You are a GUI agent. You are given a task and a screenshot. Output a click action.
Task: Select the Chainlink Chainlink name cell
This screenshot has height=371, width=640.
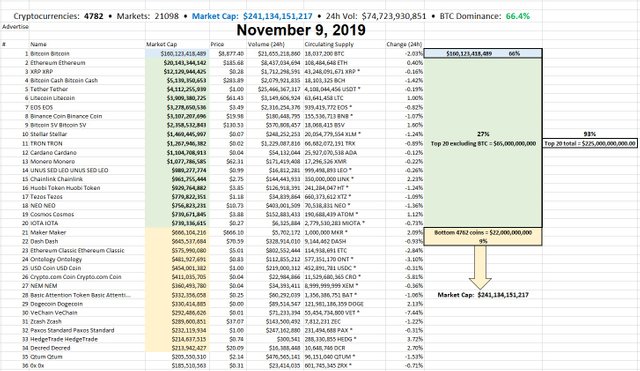(56, 179)
